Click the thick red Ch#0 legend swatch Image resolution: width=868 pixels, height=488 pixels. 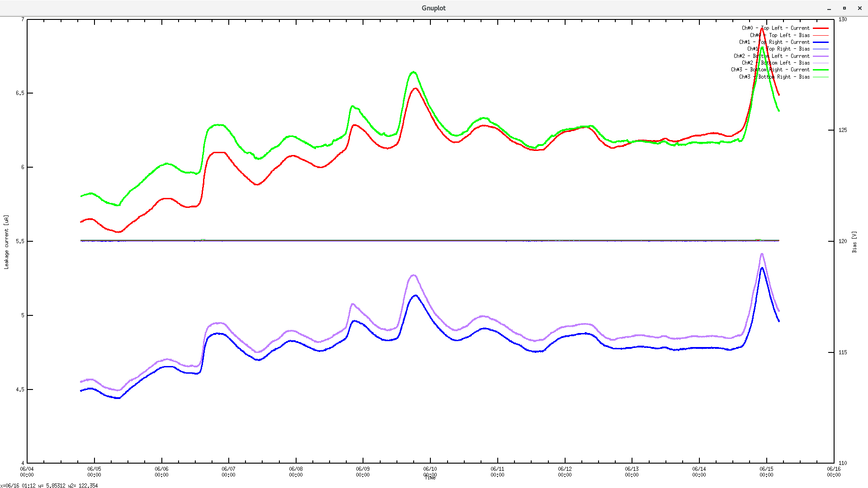[821, 28]
